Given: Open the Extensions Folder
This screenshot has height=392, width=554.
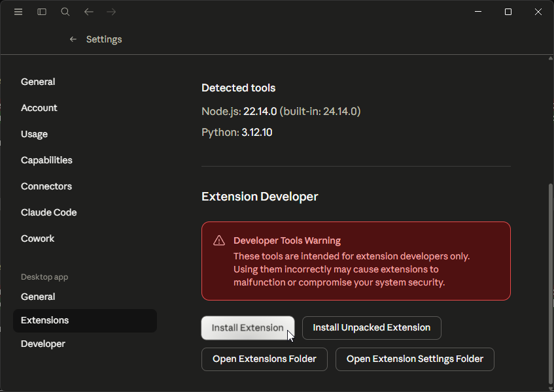Looking at the screenshot, I should tap(264, 359).
